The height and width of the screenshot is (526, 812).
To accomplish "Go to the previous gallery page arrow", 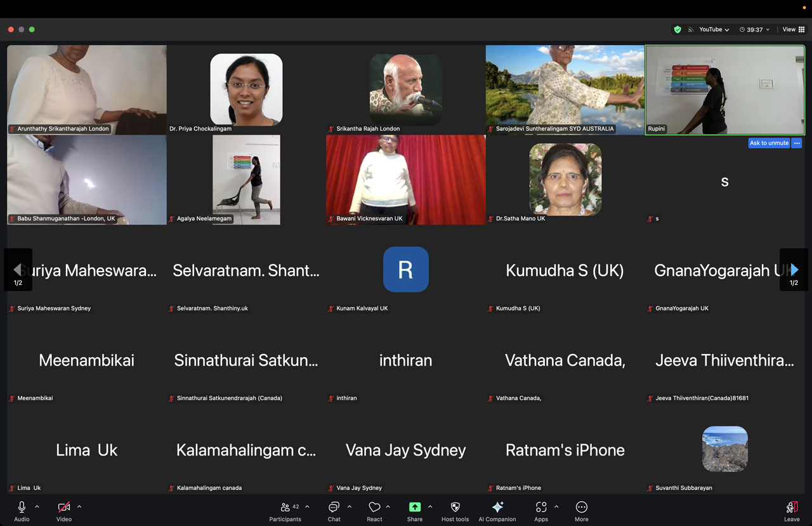I will (18, 270).
